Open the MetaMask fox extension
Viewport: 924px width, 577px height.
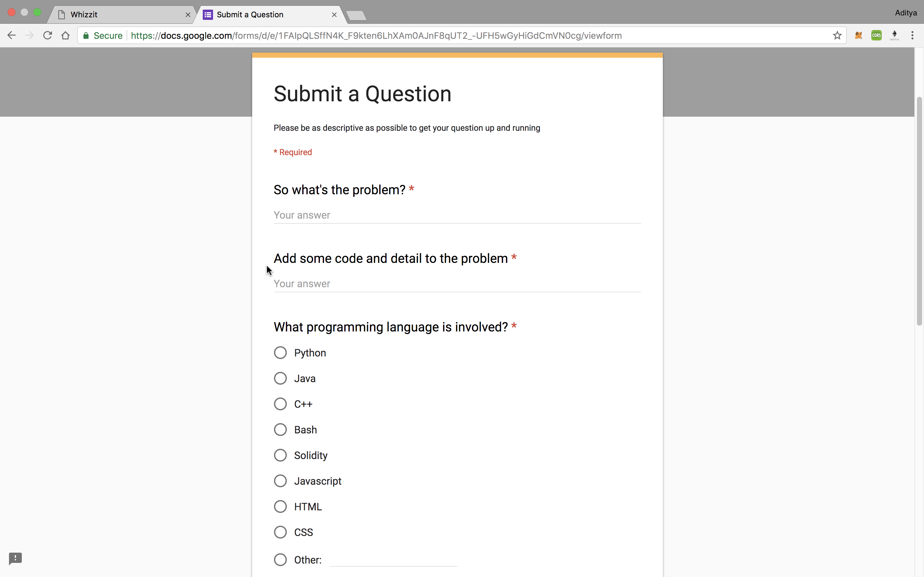tap(858, 35)
